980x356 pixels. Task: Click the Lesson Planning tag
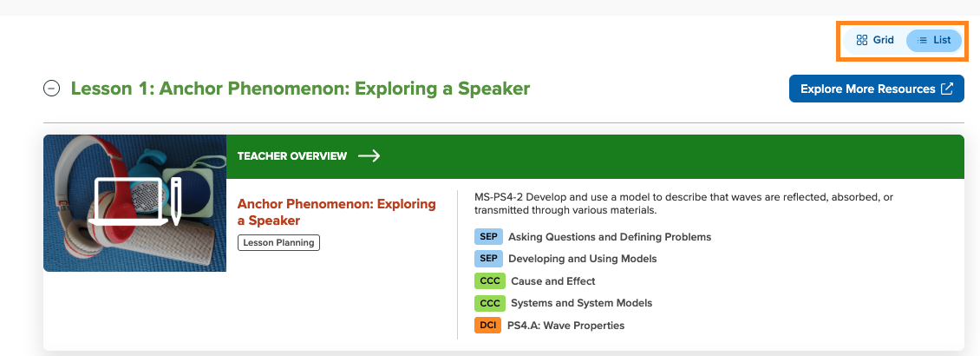pos(278,243)
